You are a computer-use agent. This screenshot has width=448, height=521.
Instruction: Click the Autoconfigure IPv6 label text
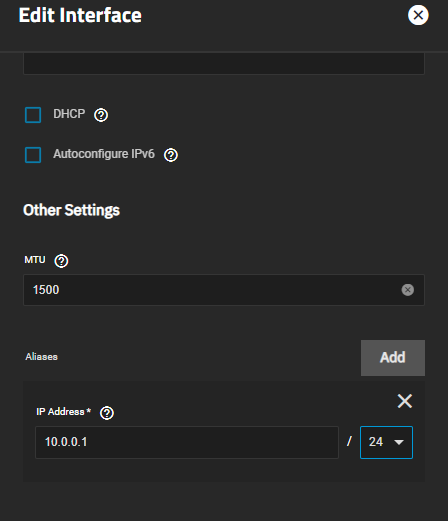(104, 154)
